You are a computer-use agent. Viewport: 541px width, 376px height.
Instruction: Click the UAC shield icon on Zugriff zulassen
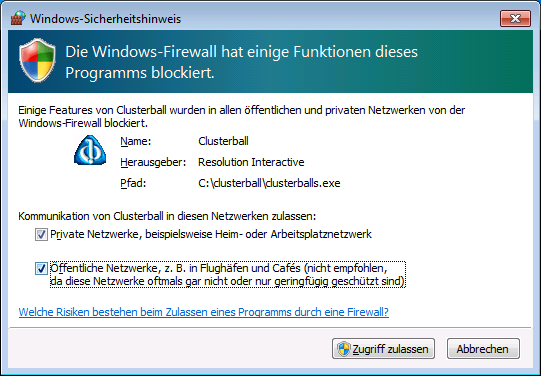(344, 349)
